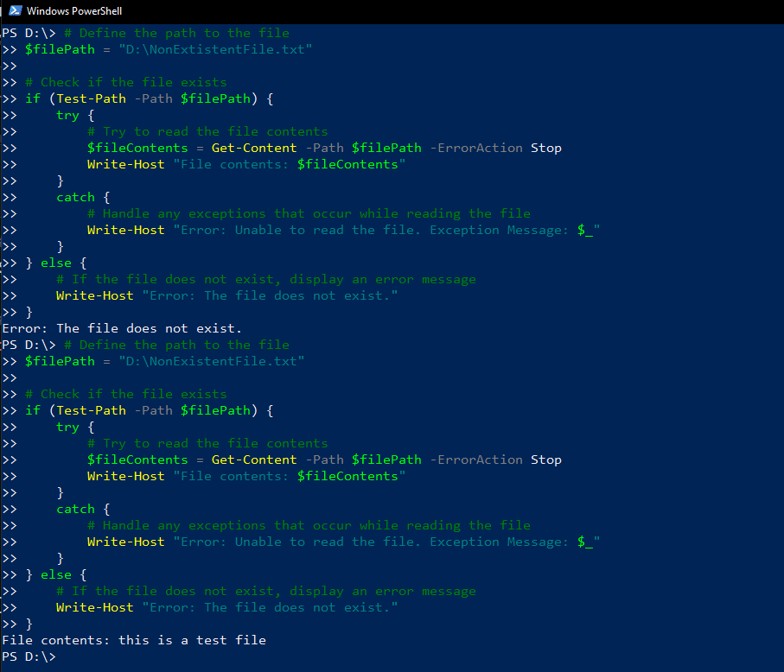Viewport: 784px width, 672px height.
Task: Click second "# Define the path to the file" comment
Action: pyautogui.click(x=177, y=345)
